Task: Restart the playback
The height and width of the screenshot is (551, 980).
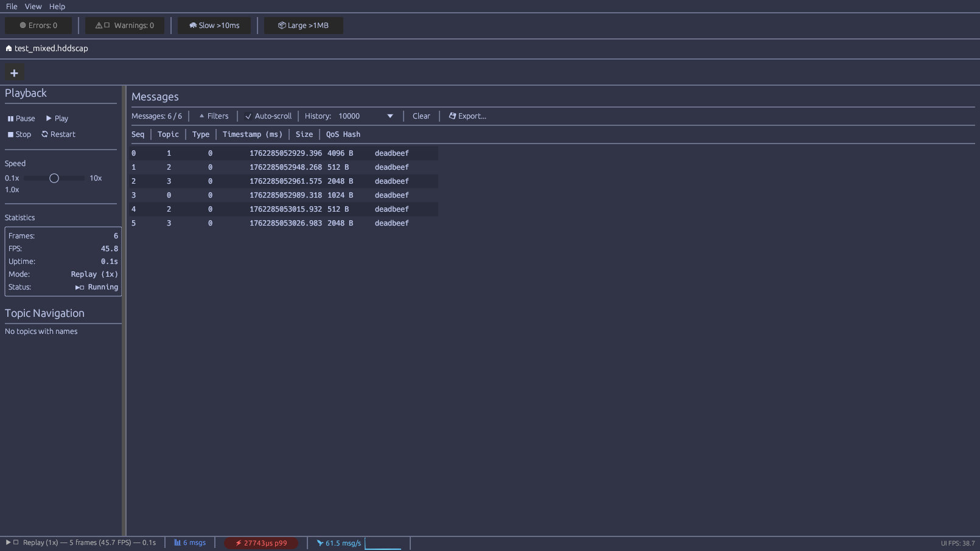Action: [58, 134]
